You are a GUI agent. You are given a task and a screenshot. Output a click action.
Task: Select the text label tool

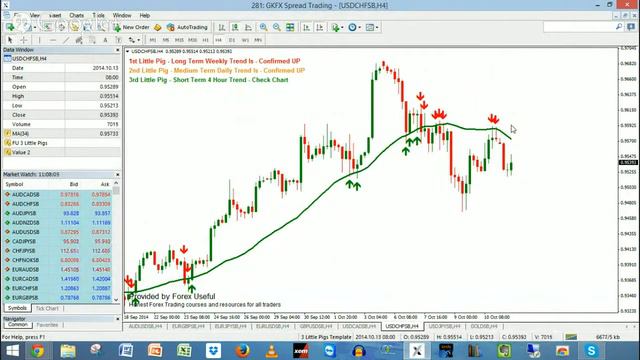coord(118,40)
